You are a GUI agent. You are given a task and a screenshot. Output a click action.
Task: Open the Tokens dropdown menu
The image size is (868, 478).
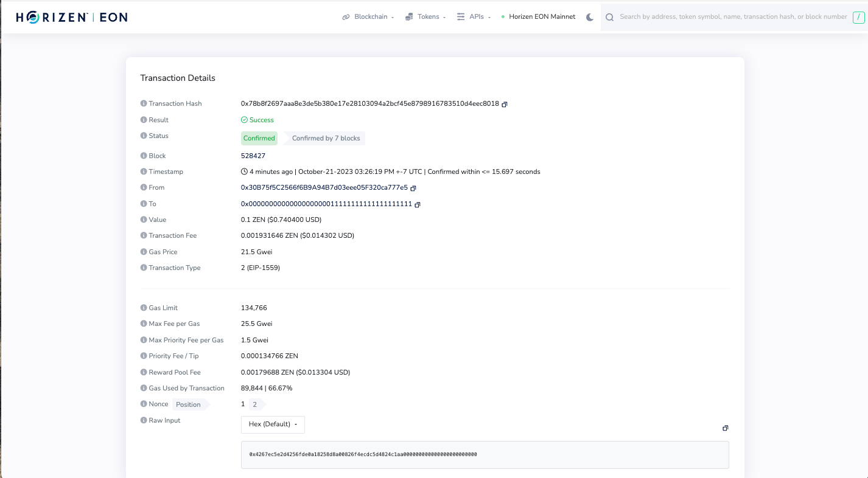click(x=426, y=17)
